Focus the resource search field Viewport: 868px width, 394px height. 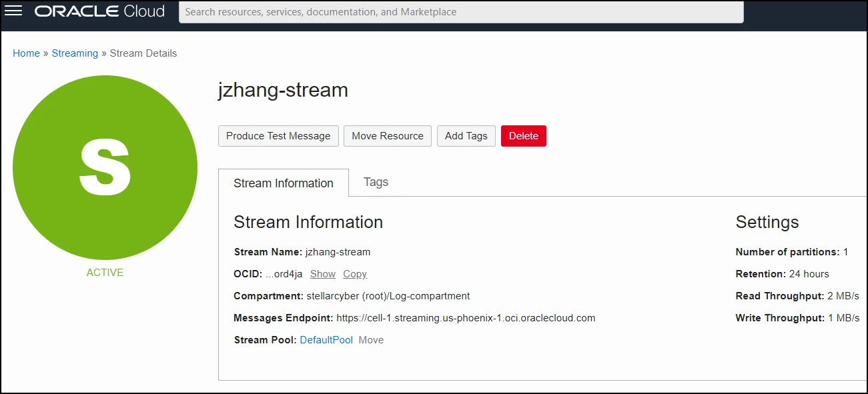[460, 12]
